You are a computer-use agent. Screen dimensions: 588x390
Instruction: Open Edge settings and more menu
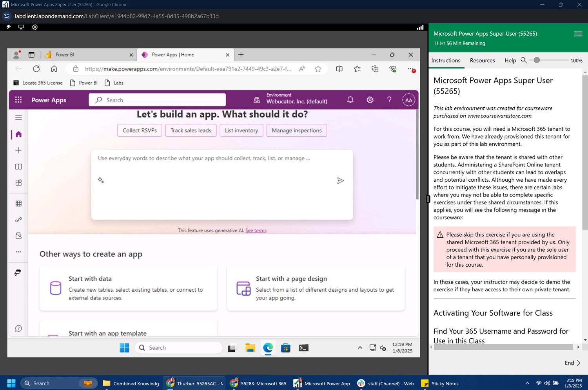410,69
